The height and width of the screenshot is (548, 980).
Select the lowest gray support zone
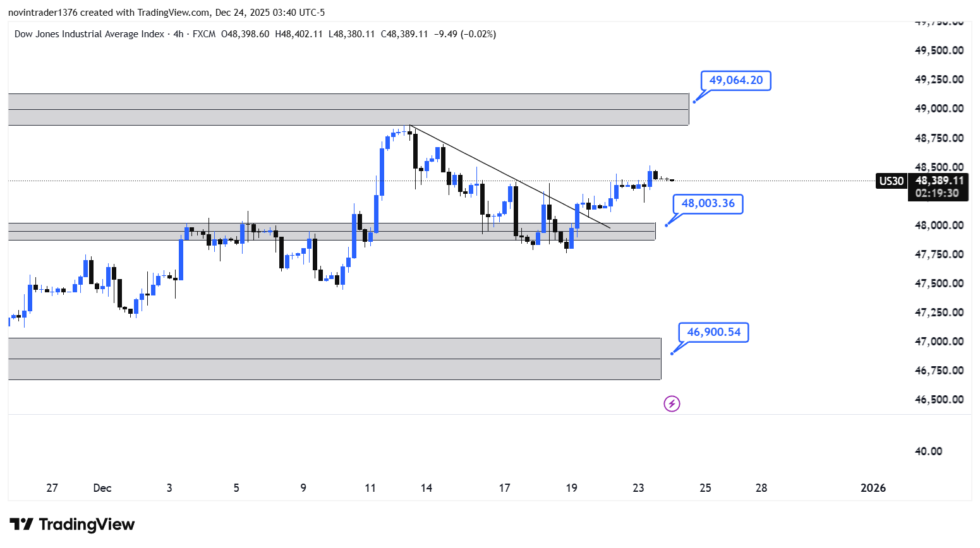tap(334, 359)
